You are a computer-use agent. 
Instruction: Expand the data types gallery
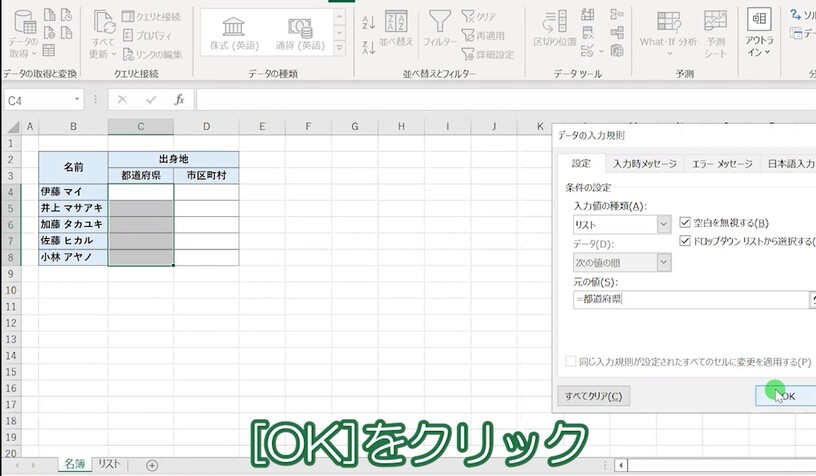pyautogui.click(x=339, y=48)
